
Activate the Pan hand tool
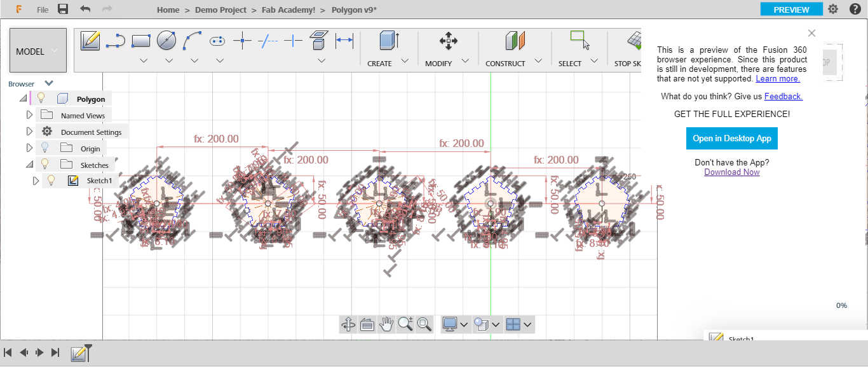pos(386,324)
